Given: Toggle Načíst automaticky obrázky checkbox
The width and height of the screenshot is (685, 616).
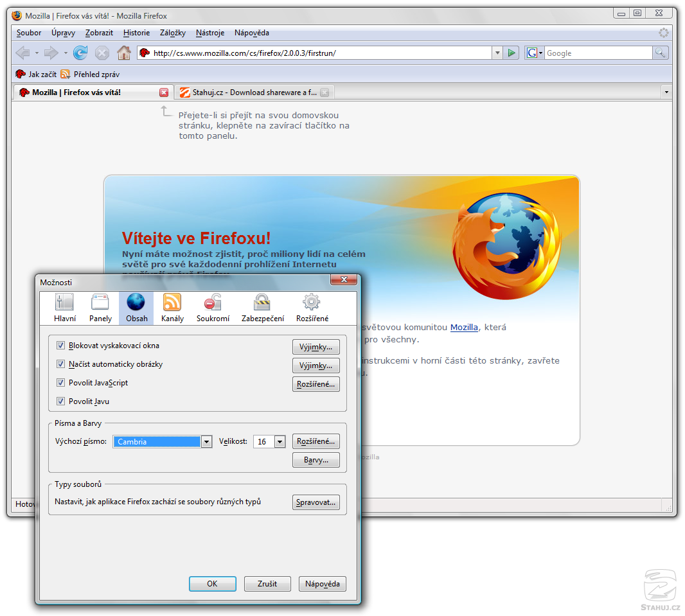Looking at the screenshot, I should coord(60,364).
